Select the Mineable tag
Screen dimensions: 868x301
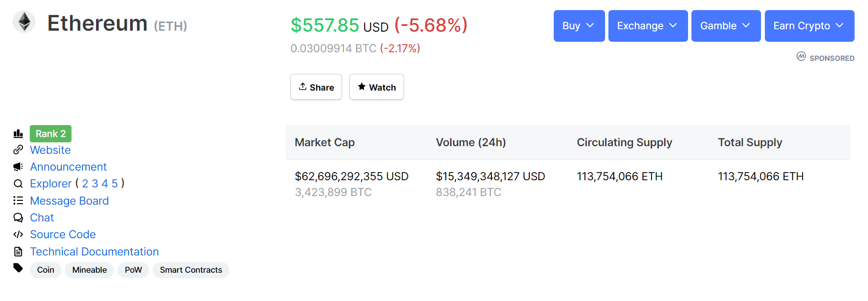coord(89,270)
